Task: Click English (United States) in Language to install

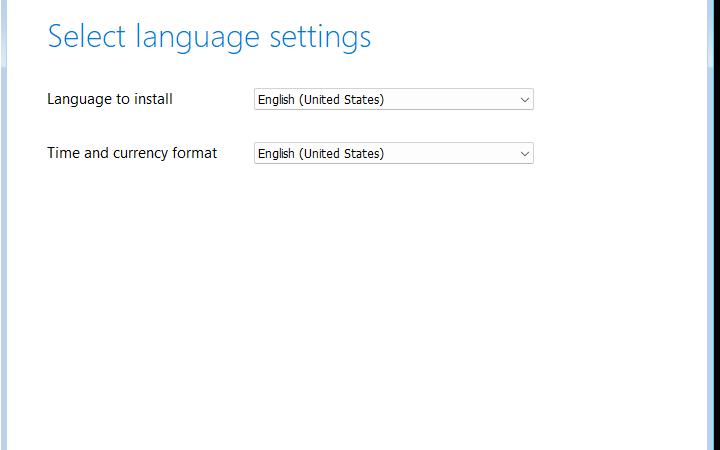Action: tap(320, 100)
